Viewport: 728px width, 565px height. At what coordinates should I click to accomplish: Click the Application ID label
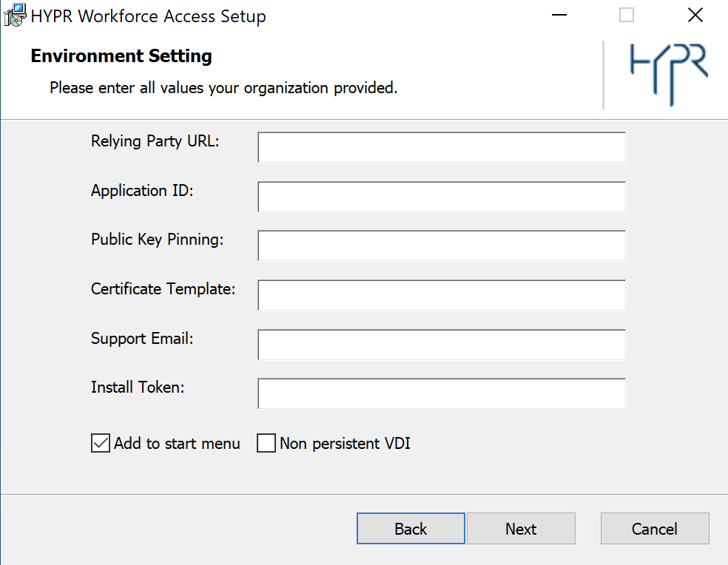142,190
